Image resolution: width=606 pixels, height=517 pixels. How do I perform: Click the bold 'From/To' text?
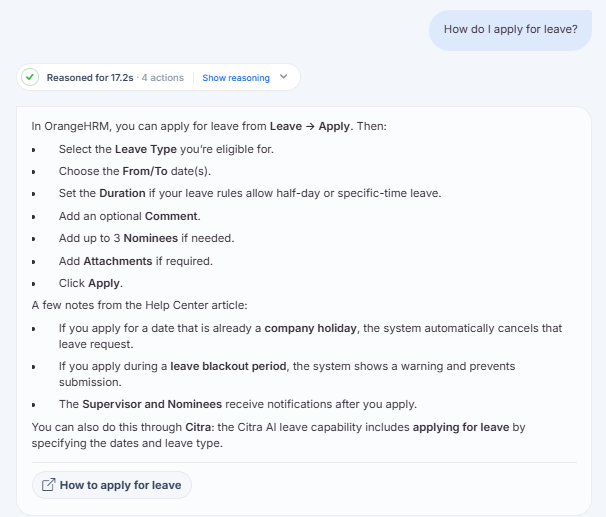click(x=145, y=171)
